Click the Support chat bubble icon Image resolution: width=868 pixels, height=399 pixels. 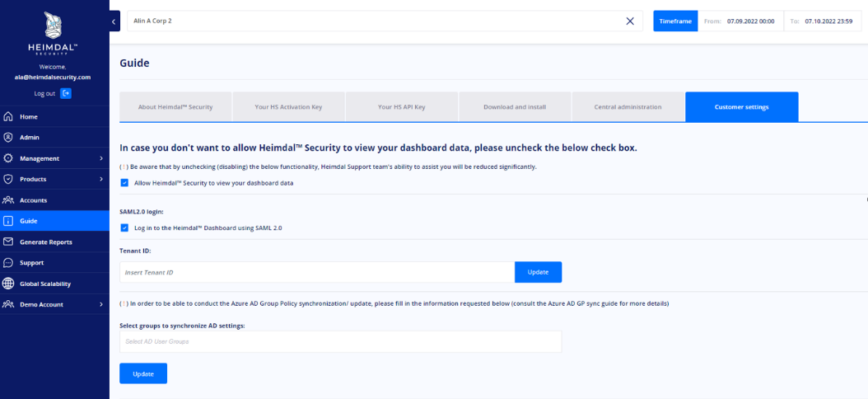click(7, 263)
